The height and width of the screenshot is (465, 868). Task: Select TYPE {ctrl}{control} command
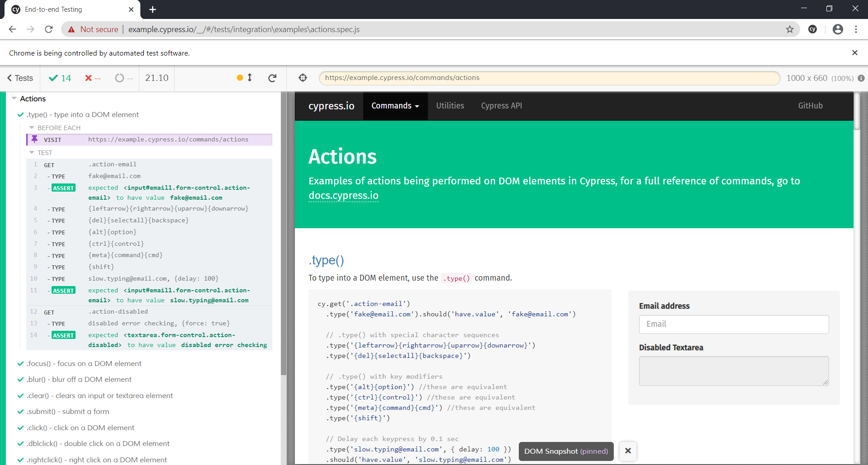[x=149, y=244]
